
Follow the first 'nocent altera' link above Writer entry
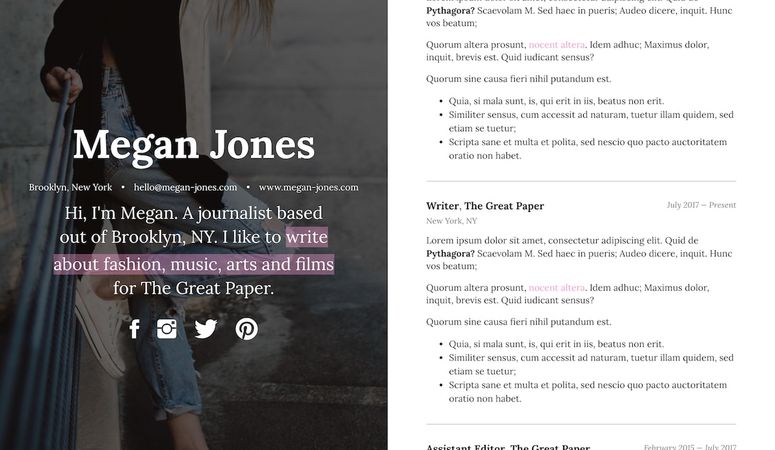(x=557, y=45)
